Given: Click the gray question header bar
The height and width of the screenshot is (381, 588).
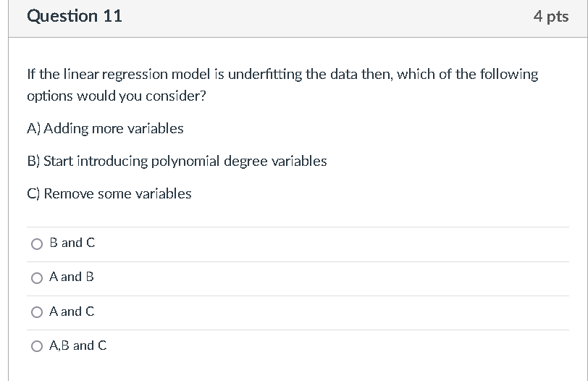Looking at the screenshot, I should (298, 18).
